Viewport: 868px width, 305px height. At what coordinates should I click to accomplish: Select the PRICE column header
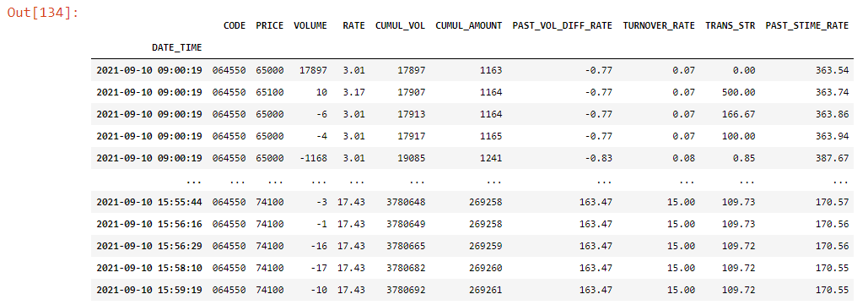(x=270, y=25)
